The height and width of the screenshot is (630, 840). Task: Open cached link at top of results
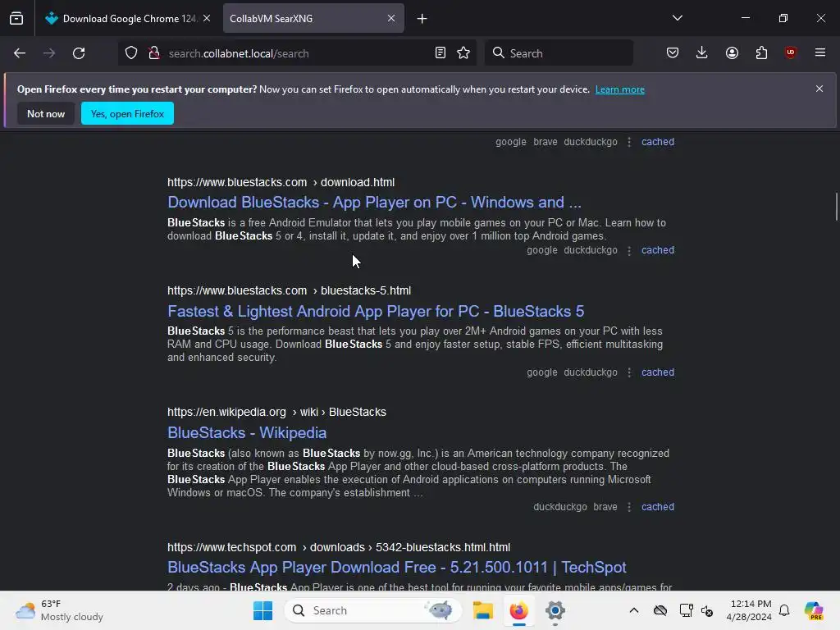click(658, 142)
